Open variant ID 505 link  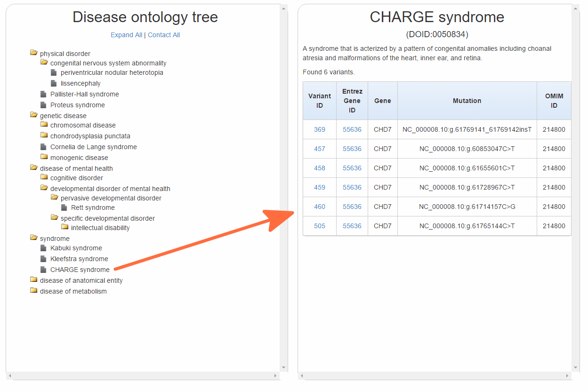point(320,226)
